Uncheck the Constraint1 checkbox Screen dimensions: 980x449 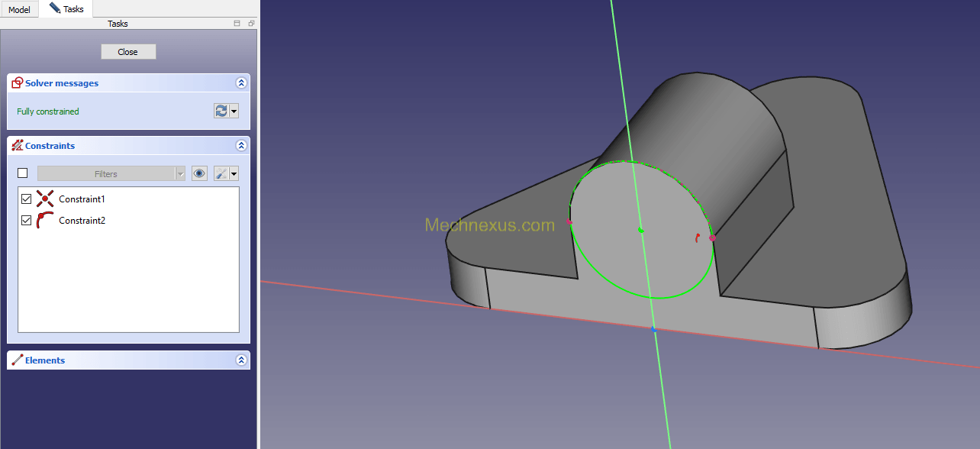(27, 199)
